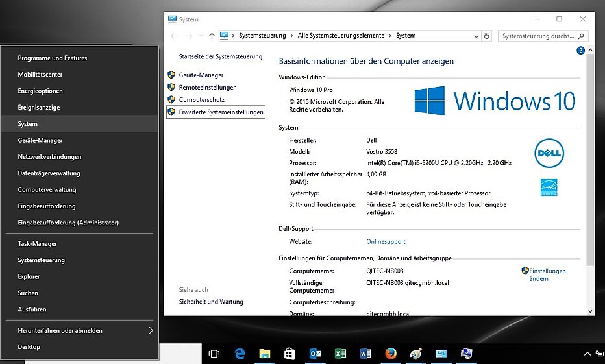Open Geräte-Manager from context menu
Viewport: 605px width, 364px height.
(x=80, y=140)
